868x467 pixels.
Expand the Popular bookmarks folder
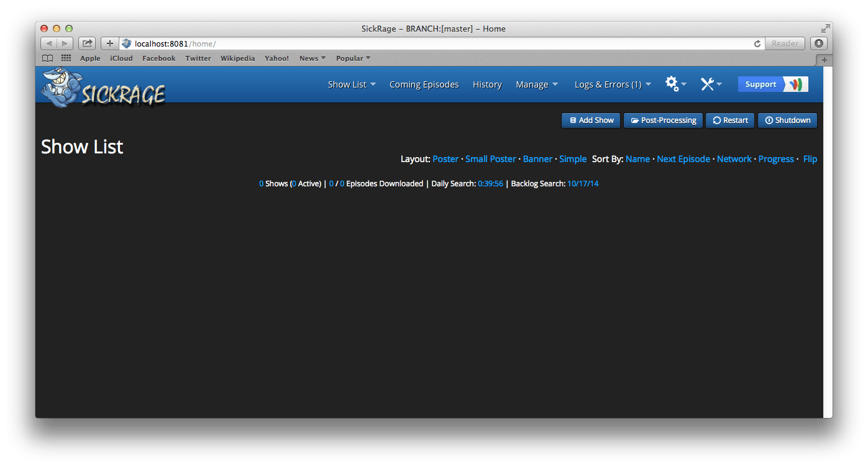[x=353, y=58]
